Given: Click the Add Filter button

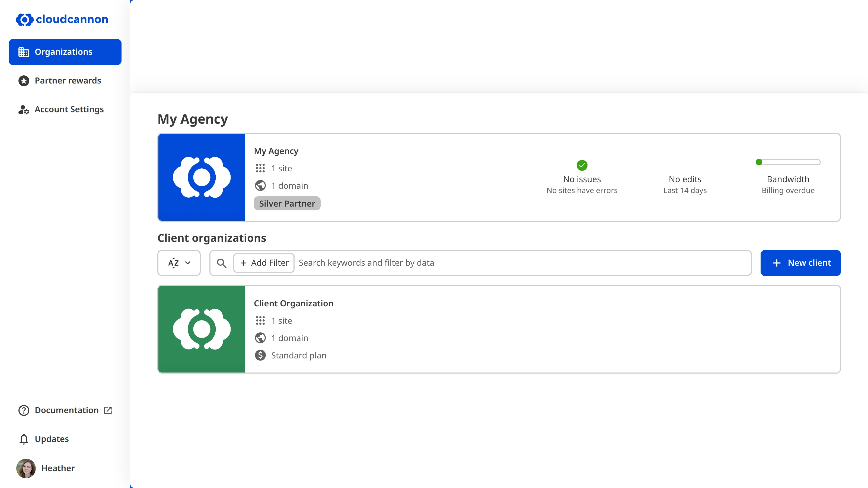Looking at the screenshot, I should 264,263.
